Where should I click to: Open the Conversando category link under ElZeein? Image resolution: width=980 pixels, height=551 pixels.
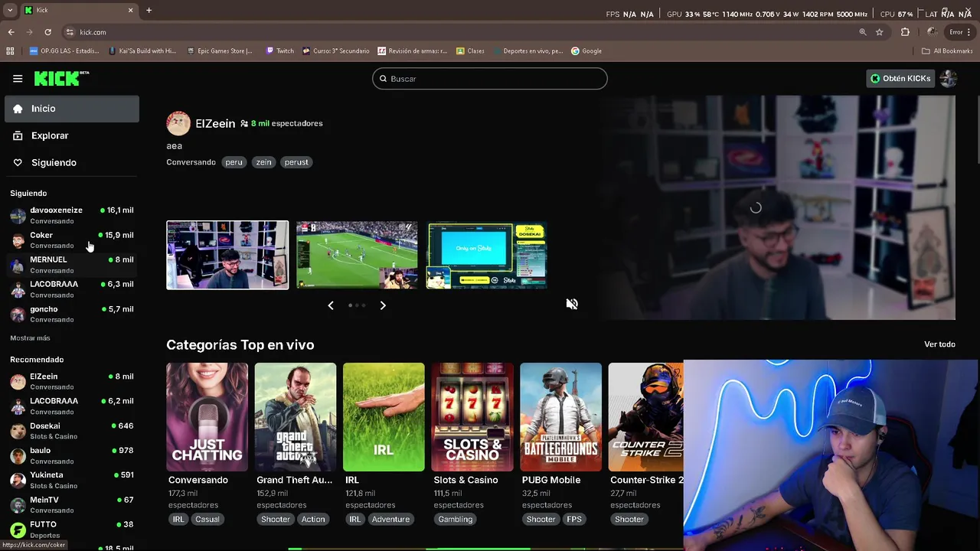pyautogui.click(x=191, y=162)
